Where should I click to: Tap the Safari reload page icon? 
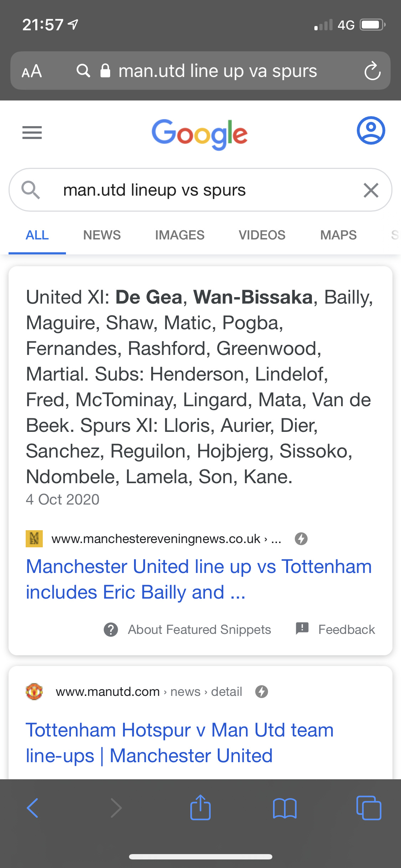372,71
